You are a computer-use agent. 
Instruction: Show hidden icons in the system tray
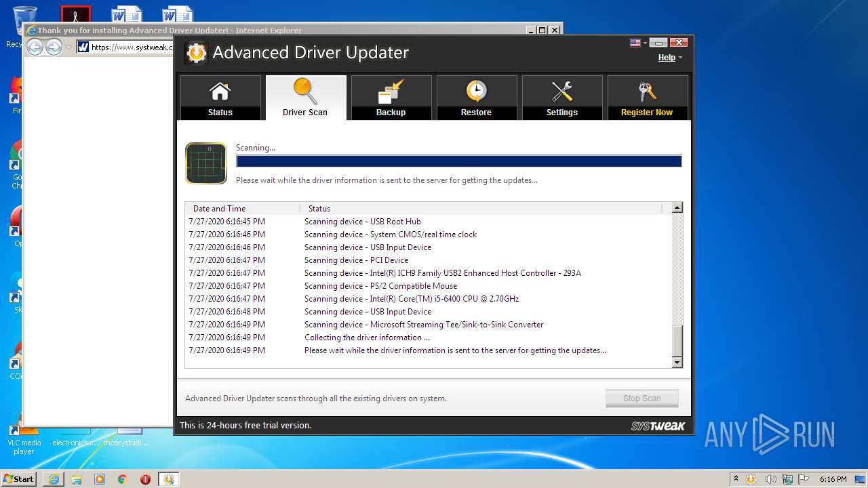click(x=736, y=479)
